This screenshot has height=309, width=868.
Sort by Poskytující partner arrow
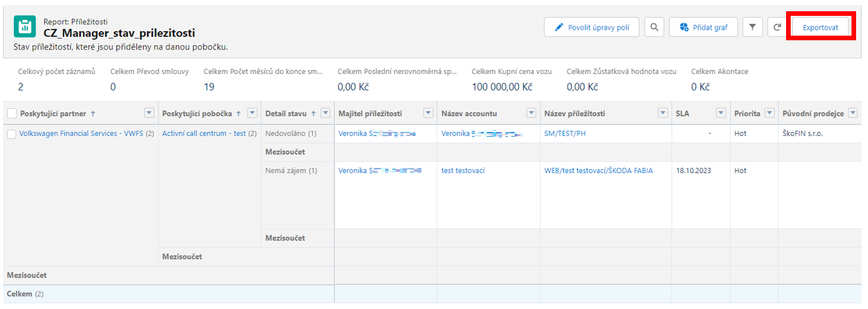[x=92, y=114]
